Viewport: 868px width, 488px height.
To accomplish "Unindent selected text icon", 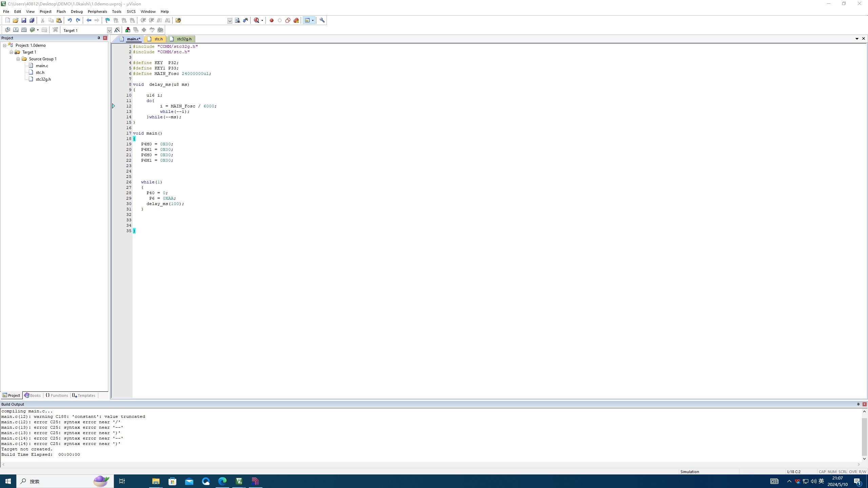I will point(152,20).
